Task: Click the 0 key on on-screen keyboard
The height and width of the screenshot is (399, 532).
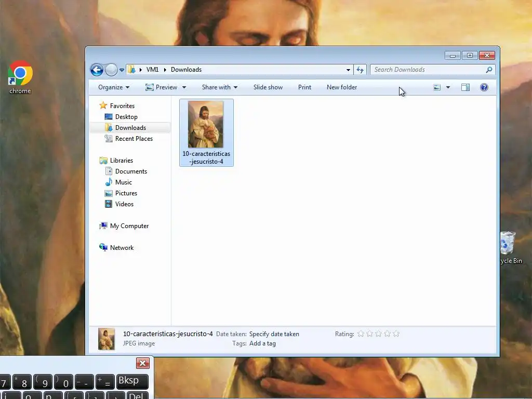Action: point(63,382)
